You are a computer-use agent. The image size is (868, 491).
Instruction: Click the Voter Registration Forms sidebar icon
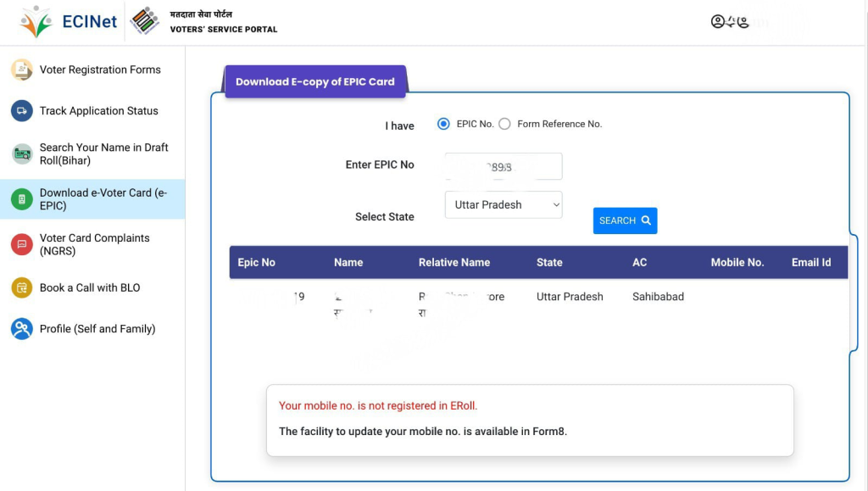(x=21, y=70)
